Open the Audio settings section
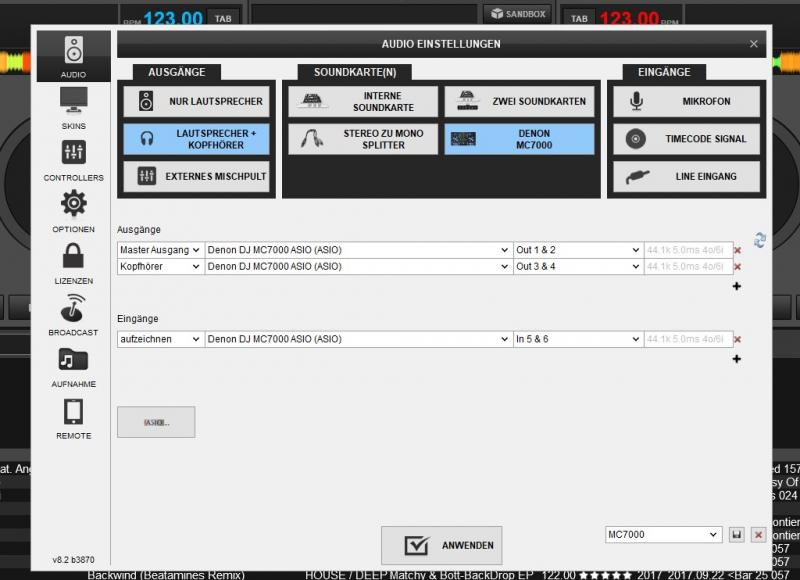Viewport: 800px width, 580px height. pyautogui.click(x=73, y=56)
